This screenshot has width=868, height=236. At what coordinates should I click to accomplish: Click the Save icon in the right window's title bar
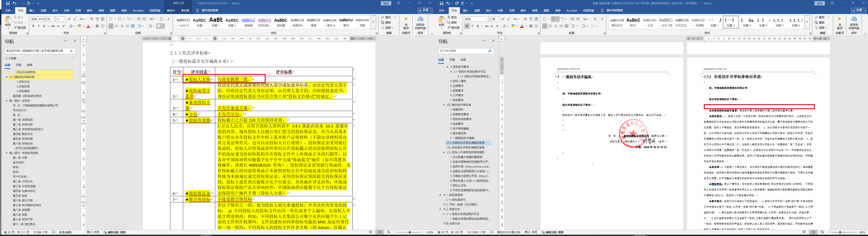click(442, 3)
